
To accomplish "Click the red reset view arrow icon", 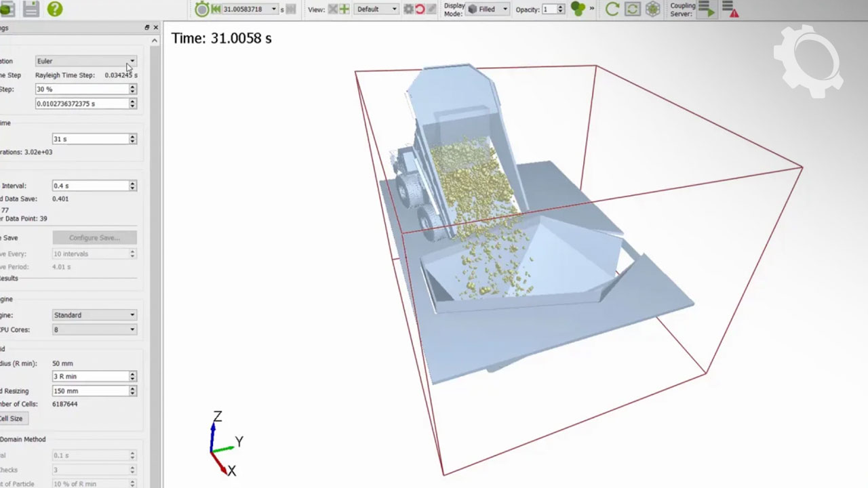I will point(420,9).
